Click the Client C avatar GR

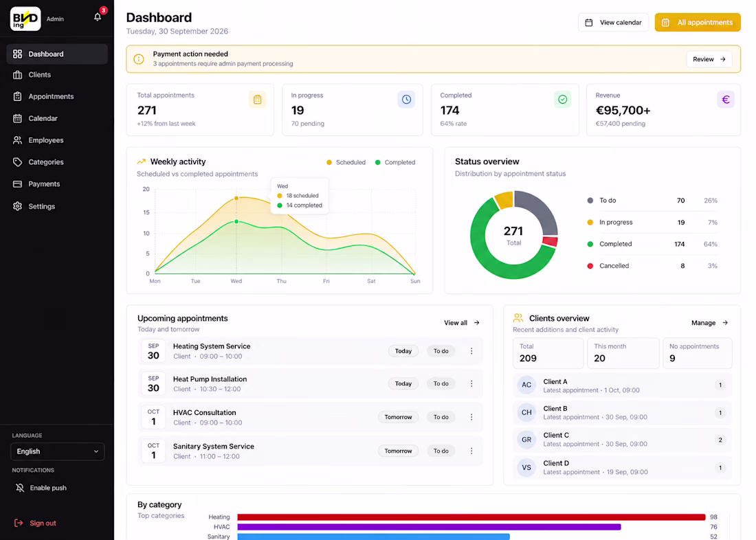(526, 440)
